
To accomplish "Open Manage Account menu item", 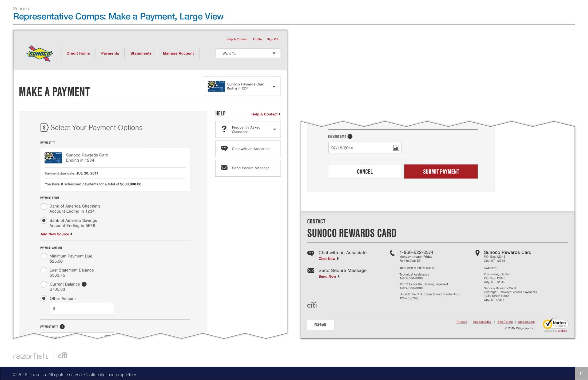I will point(178,53).
